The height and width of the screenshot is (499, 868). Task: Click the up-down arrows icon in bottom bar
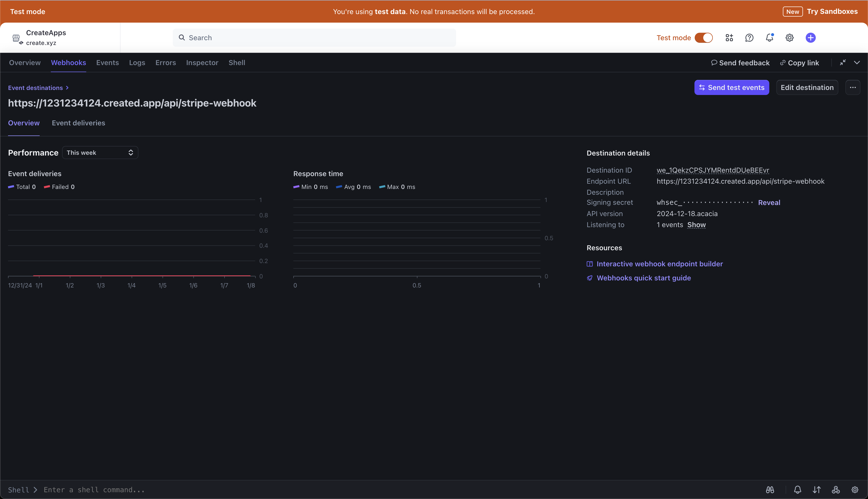click(x=817, y=490)
